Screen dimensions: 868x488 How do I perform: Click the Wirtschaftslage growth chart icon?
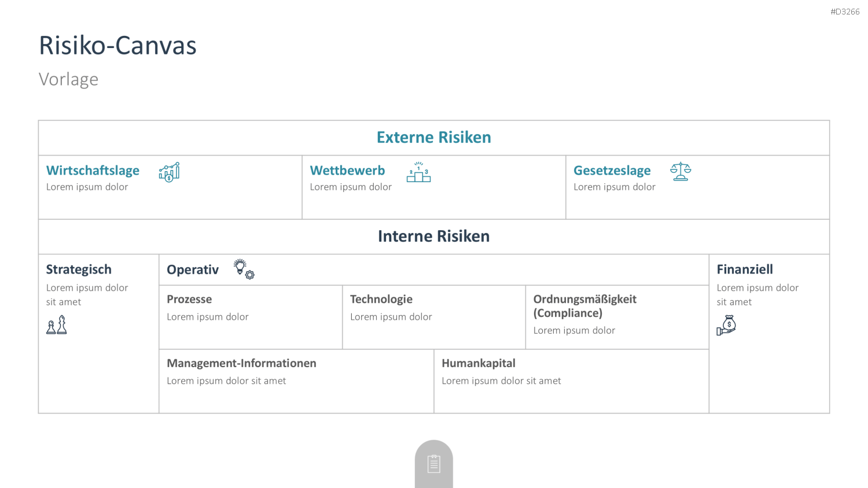[169, 172]
